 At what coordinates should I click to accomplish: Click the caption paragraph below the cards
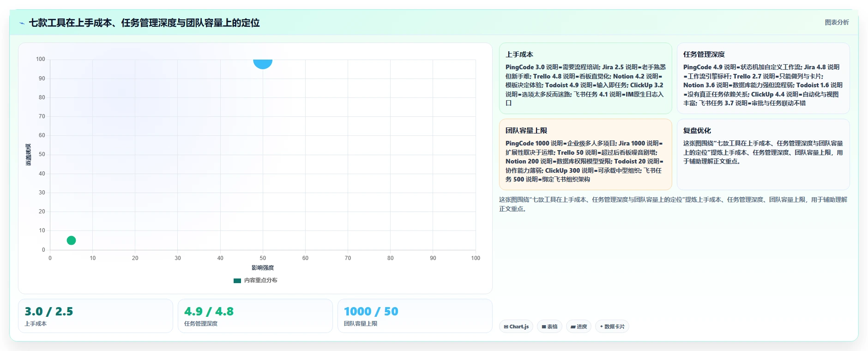point(673,204)
